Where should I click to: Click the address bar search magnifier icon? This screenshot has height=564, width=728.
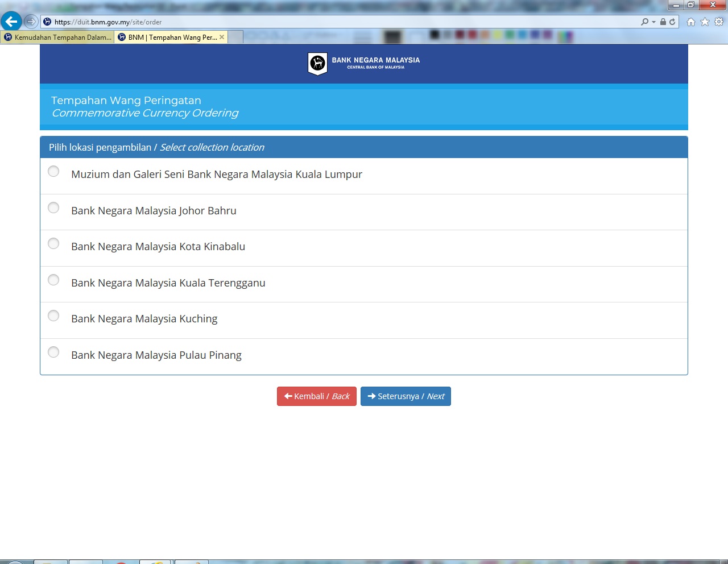[x=644, y=22]
